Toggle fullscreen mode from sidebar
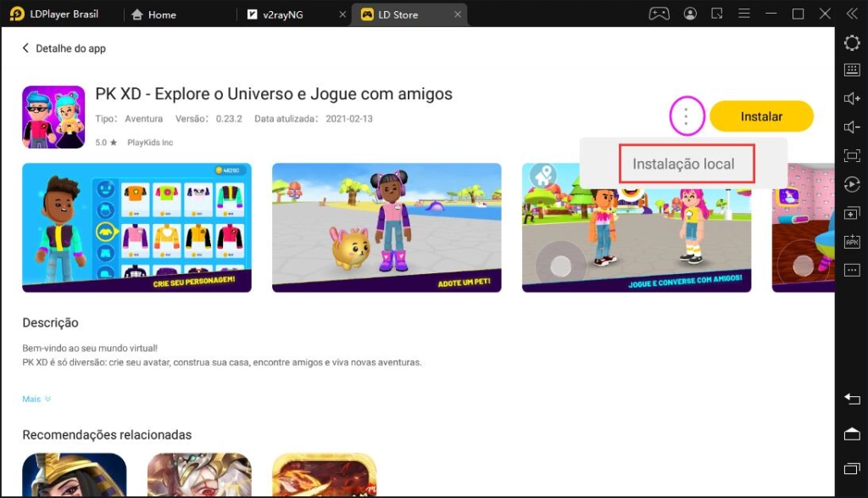868x498 pixels. [852, 155]
